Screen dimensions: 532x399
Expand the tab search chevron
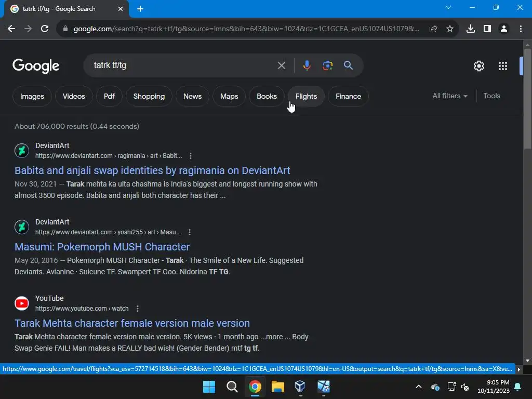pyautogui.click(x=448, y=7)
